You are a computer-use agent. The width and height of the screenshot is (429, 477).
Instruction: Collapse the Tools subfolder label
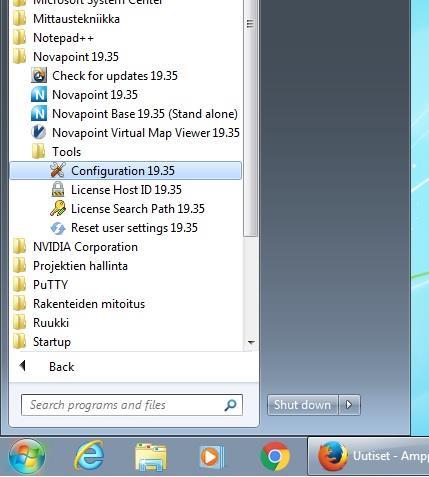(x=67, y=152)
